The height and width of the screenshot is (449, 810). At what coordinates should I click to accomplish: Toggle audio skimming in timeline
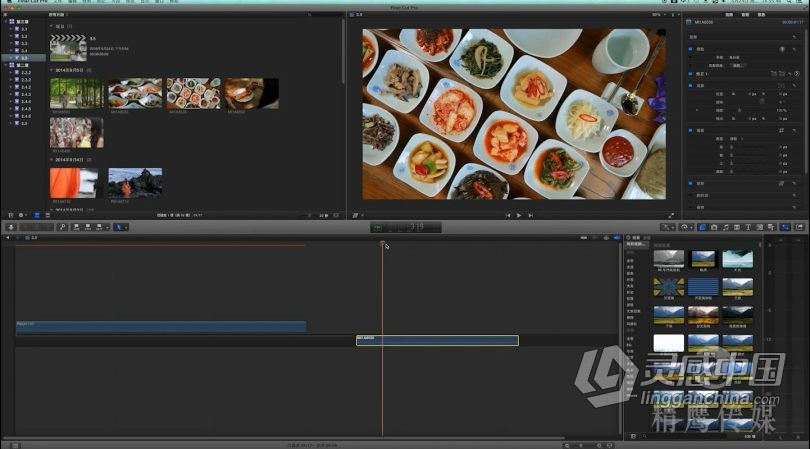595,238
